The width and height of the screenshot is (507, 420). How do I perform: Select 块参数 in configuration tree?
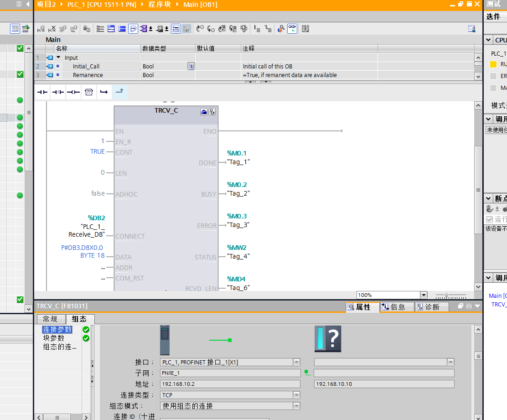54,338
